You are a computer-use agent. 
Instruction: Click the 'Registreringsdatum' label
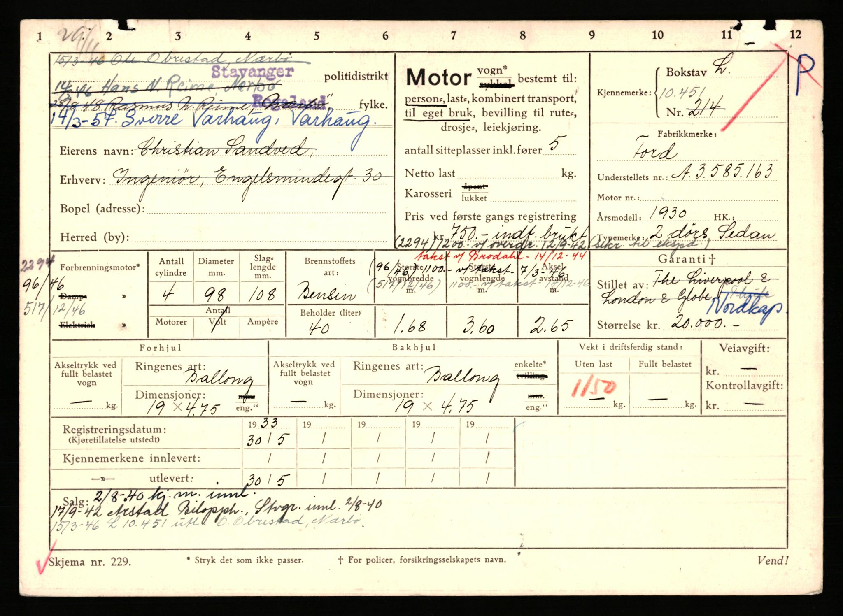pyautogui.click(x=114, y=430)
